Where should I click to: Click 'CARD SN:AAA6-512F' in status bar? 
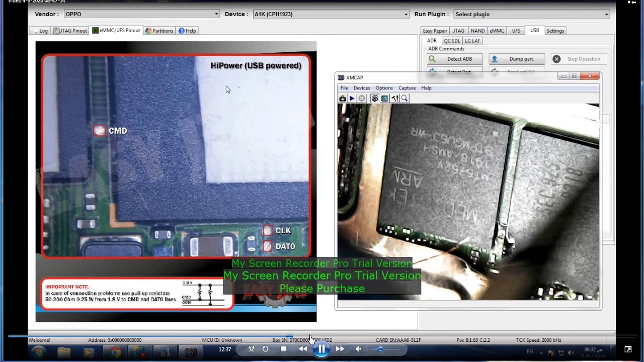[x=398, y=340]
